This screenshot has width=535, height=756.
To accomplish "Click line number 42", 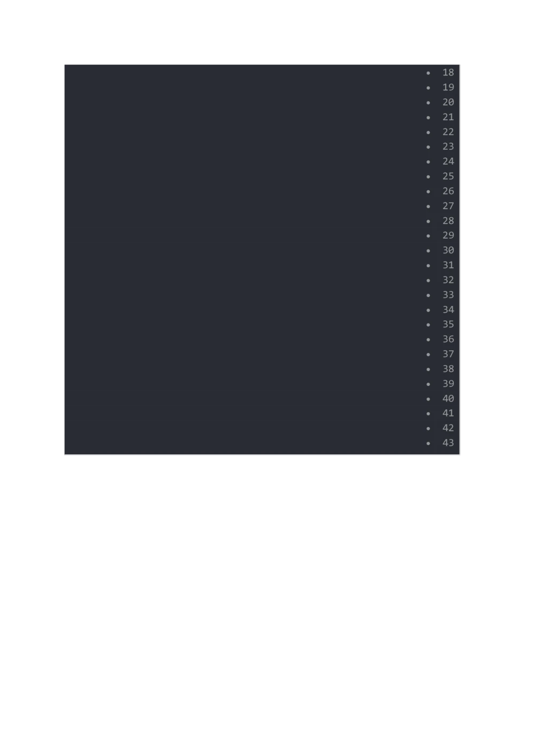I will 448,428.
